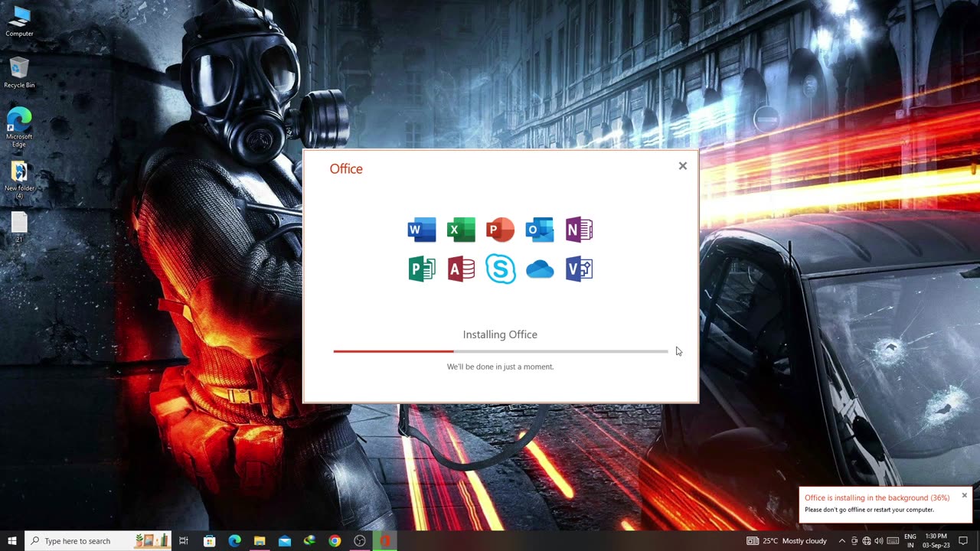Image resolution: width=980 pixels, height=551 pixels.
Task: Launch Google Chrome from the taskbar
Action: click(335, 541)
